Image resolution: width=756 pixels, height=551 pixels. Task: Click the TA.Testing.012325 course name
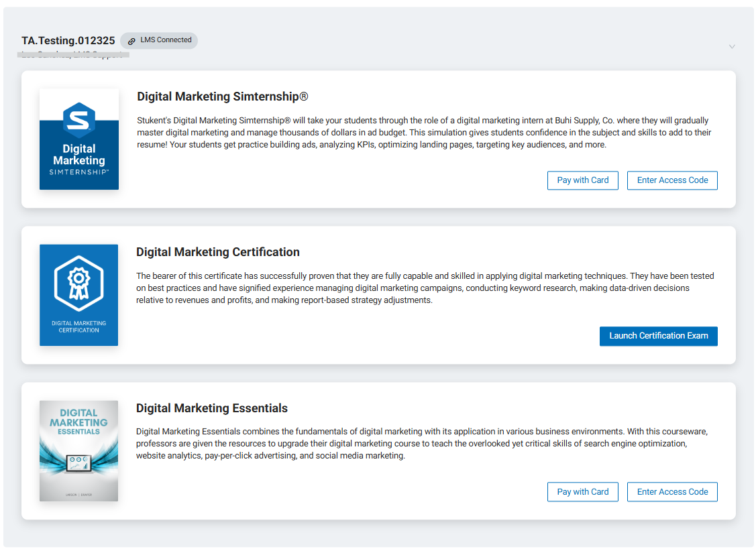click(x=68, y=40)
